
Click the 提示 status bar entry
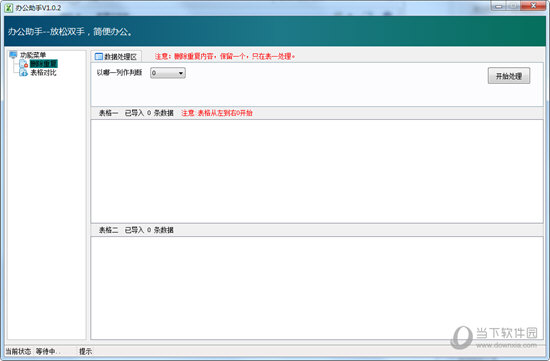[86, 351]
